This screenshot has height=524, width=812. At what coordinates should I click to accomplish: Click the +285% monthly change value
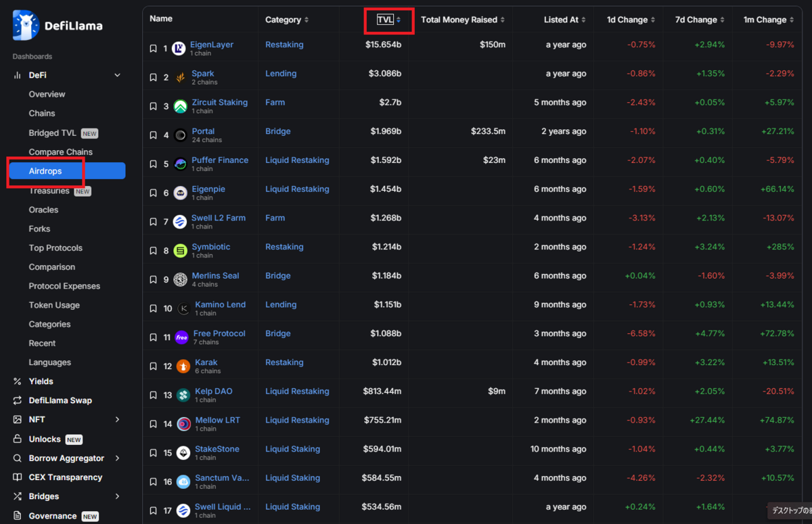tap(780, 247)
